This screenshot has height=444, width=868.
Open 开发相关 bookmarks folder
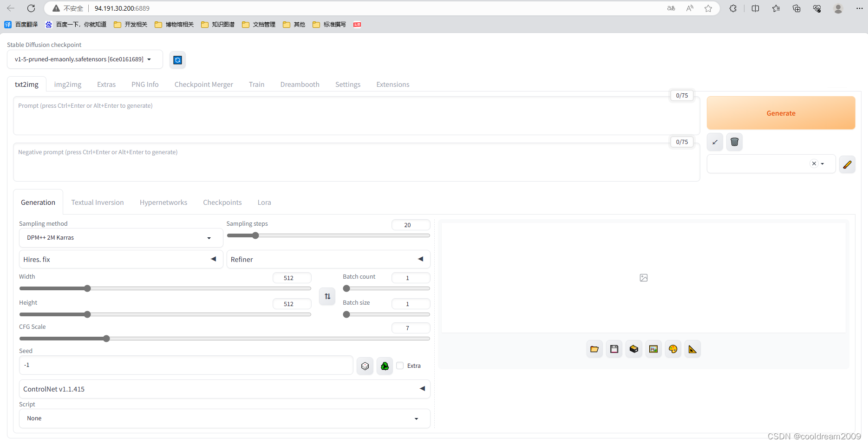(x=131, y=25)
